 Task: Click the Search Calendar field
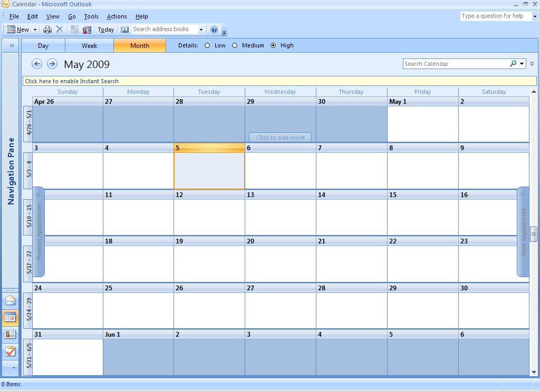[455, 64]
